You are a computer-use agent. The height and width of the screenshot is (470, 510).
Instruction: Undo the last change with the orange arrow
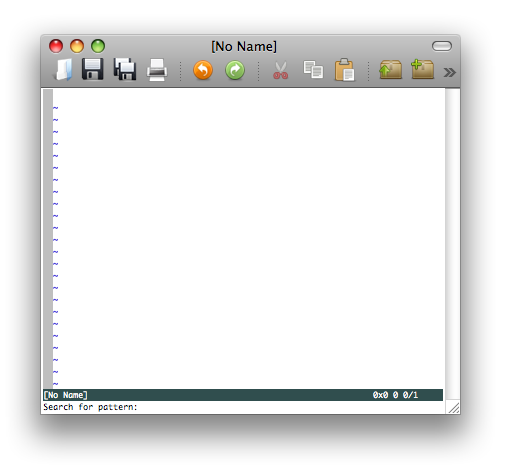click(203, 70)
